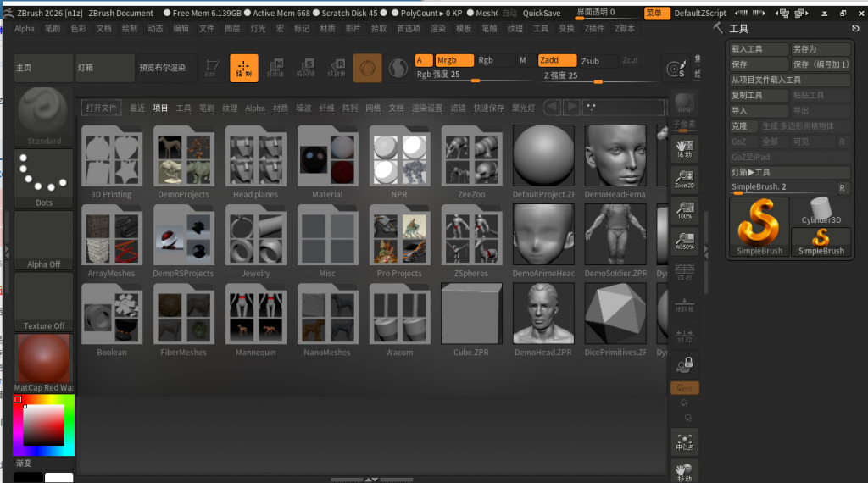This screenshot has width=868, height=483.
Task: Click the Scroll (滚动) canvas icon
Action: tap(685, 149)
